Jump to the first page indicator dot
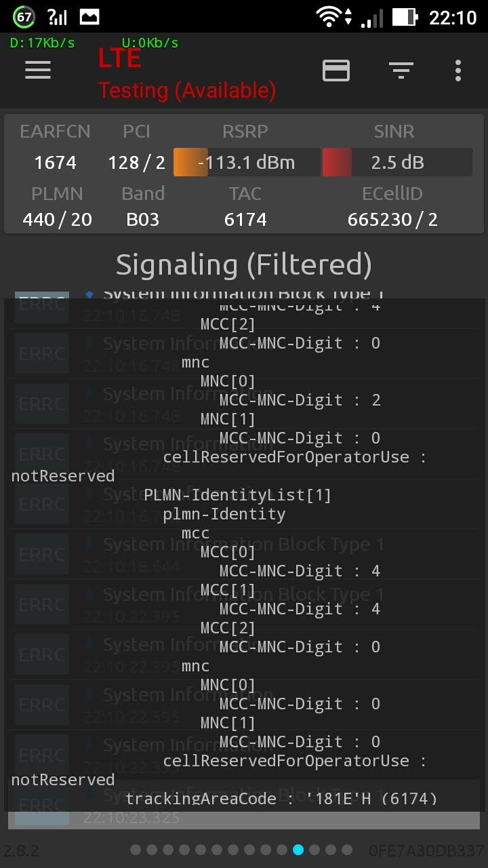 (136, 850)
